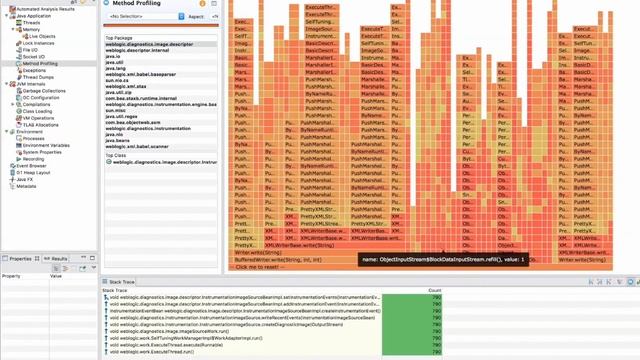Open Properties panel view menu arrow
This screenshot has height=360, width=640.
tap(93, 268)
